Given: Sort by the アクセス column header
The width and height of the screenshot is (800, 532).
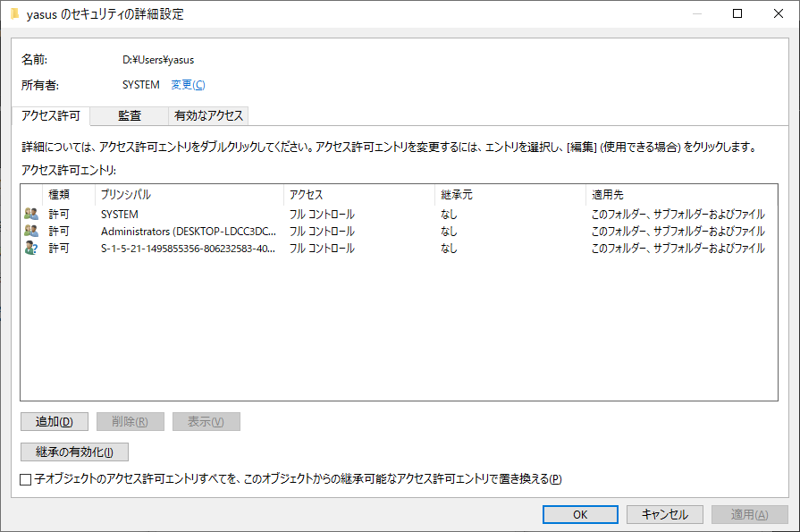Looking at the screenshot, I should [359, 195].
